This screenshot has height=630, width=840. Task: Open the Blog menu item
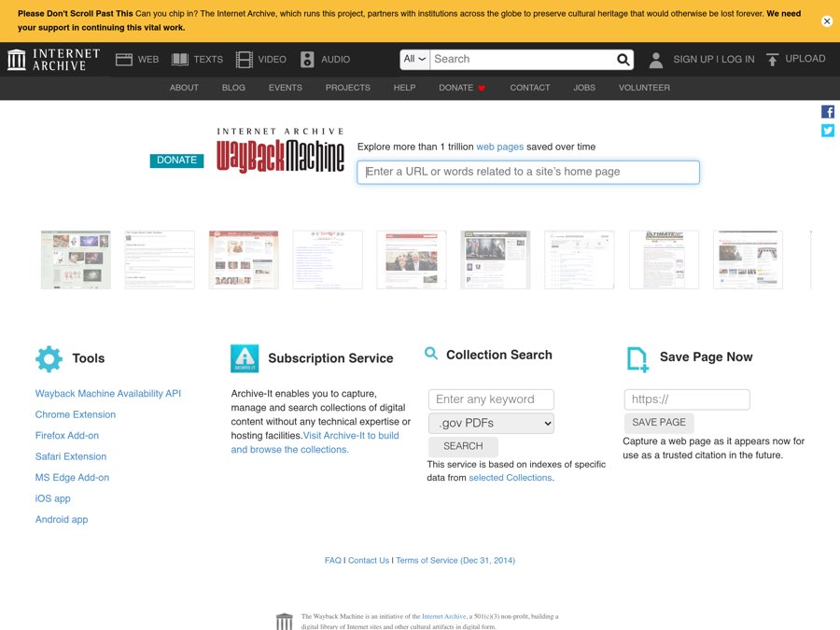[x=233, y=88]
